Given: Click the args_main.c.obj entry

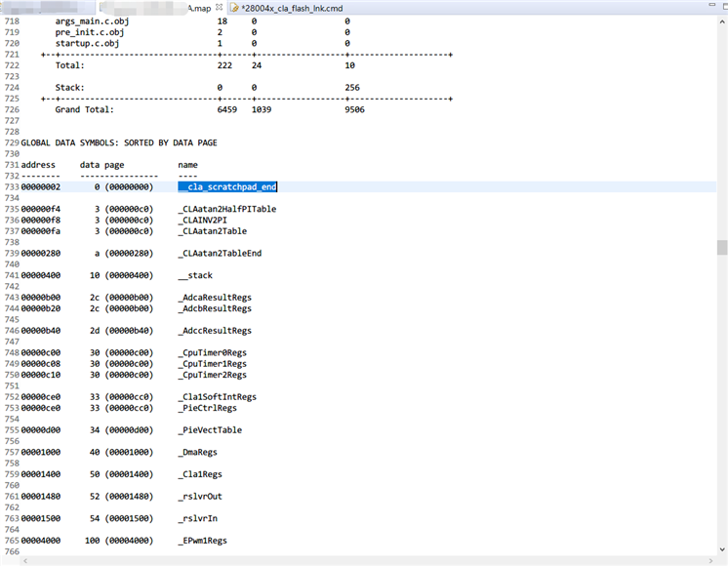Looking at the screenshot, I should click(x=92, y=21).
